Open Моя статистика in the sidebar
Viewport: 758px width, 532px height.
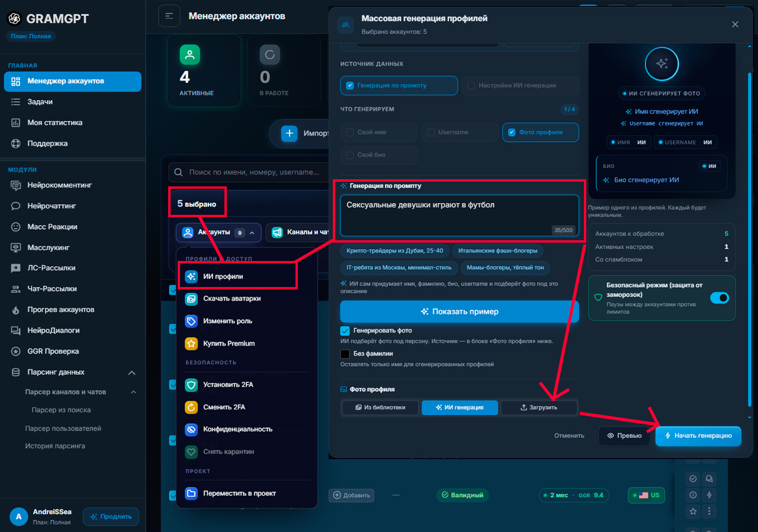[72, 122]
